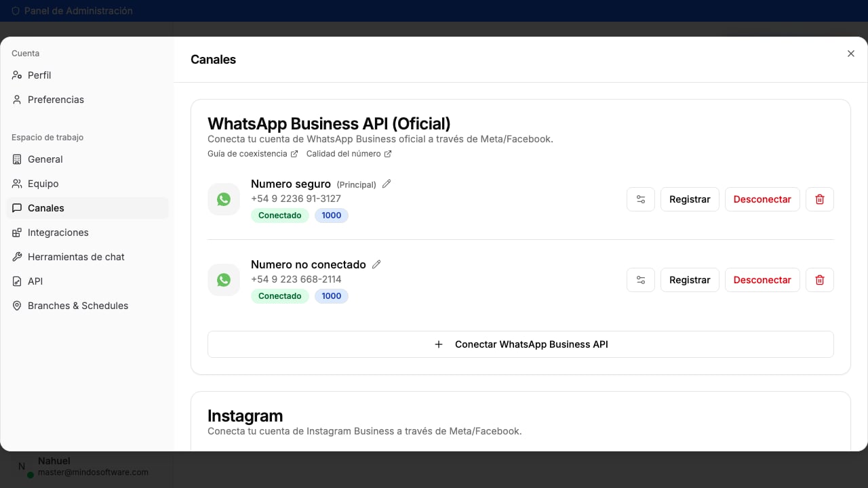Click phone number +54 9 223 668-2114
The width and height of the screenshot is (868, 488).
coord(296,279)
